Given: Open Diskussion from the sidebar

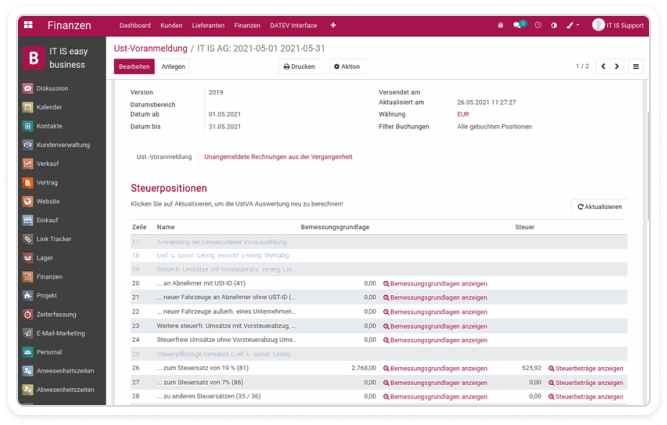Looking at the screenshot, I should pyautogui.click(x=51, y=89).
